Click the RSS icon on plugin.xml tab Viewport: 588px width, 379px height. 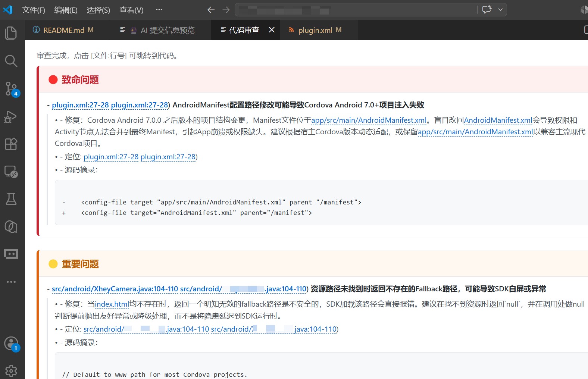(x=291, y=30)
